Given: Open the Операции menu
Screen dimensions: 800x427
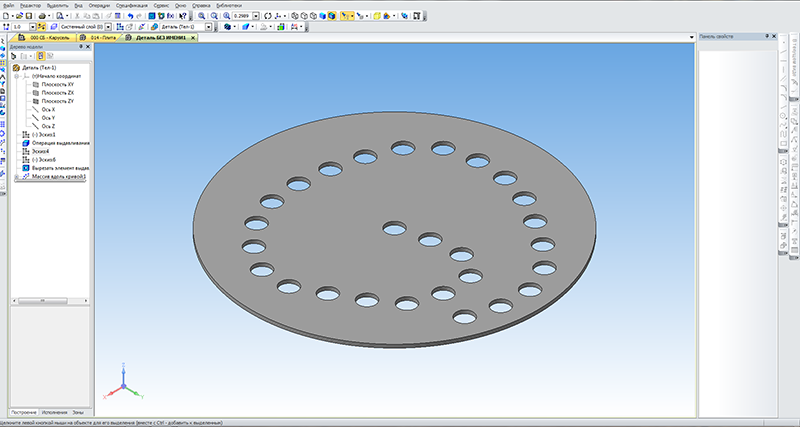Looking at the screenshot, I should [x=99, y=5].
